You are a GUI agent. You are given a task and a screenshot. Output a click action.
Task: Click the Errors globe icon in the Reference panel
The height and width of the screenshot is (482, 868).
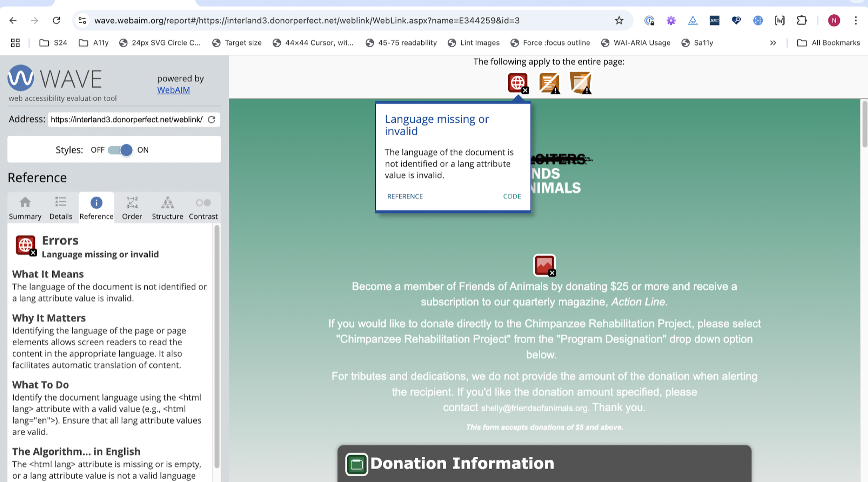tap(26, 245)
